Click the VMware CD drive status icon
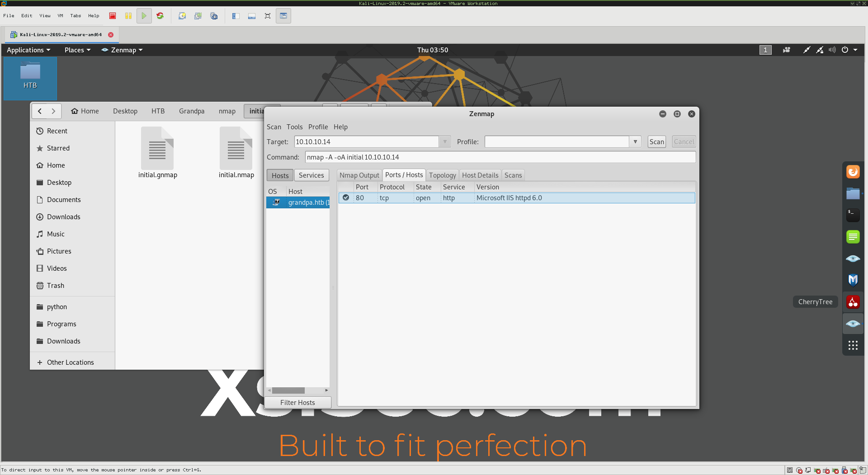 (799, 470)
